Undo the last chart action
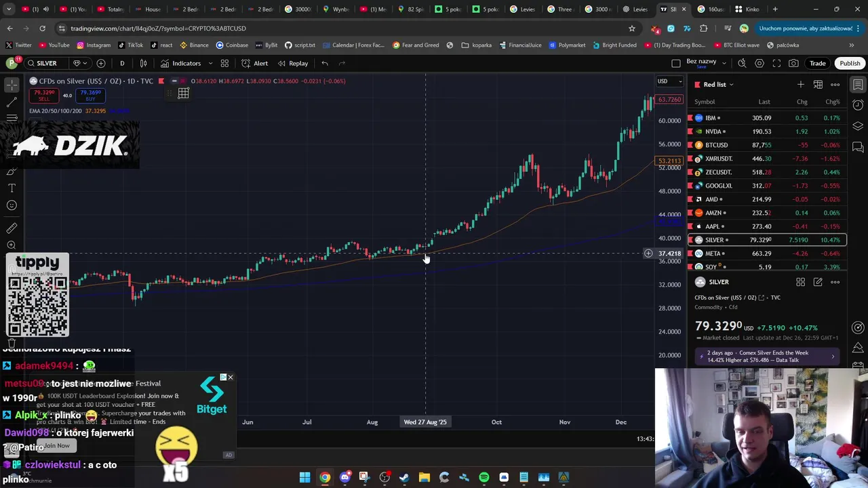 [x=325, y=63]
